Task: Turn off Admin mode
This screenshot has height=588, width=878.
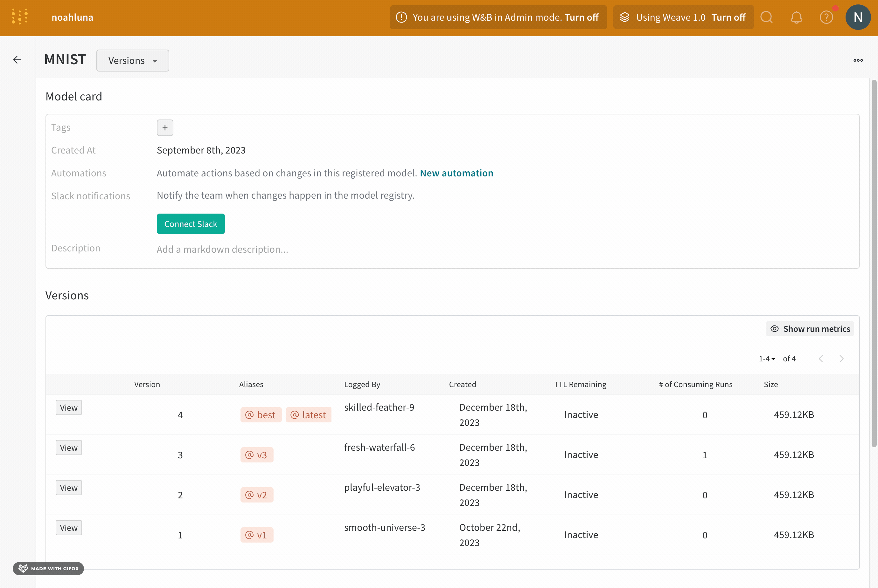Action: 581,17
